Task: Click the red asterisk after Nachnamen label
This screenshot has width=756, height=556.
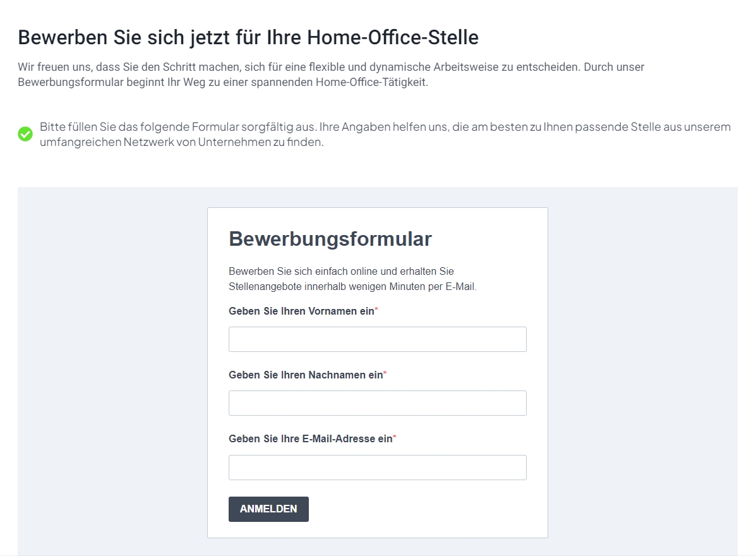Action: [x=385, y=373]
